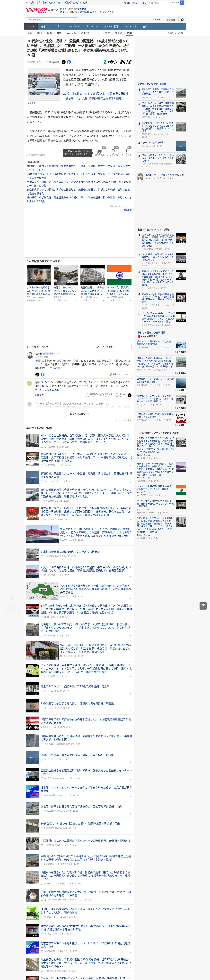210x980 pixels.
Task: Click the scroll-to-top arrow button
Action: click(x=203, y=606)
